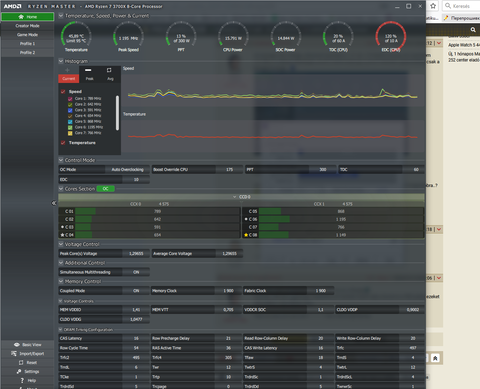The width and height of the screenshot is (480, 389).
Task: Switch to Game Mode profile
Action: tap(27, 35)
